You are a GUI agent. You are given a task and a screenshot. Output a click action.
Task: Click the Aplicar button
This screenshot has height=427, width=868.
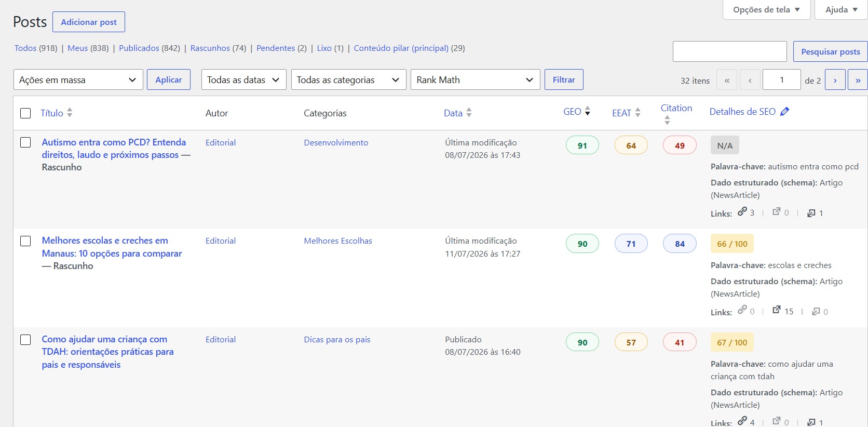pyautogui.click(x=169, y=79)
